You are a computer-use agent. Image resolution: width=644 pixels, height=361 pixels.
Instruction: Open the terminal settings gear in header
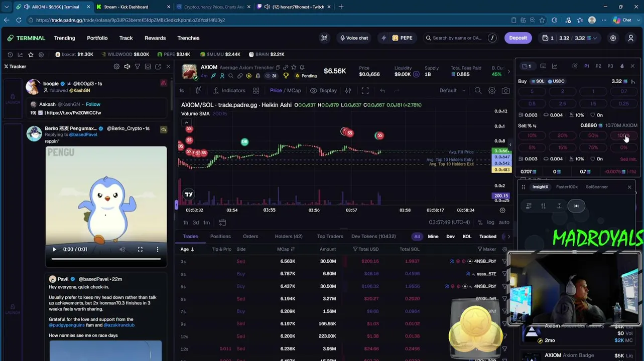click(613, 38)
